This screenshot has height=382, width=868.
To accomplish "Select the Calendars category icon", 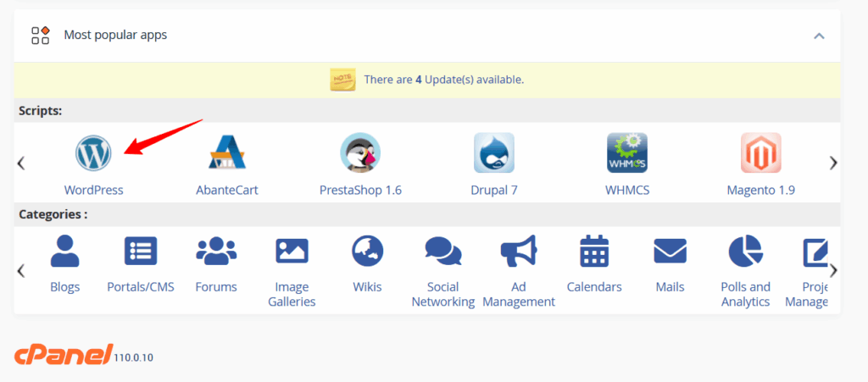I will coord(594,252).
